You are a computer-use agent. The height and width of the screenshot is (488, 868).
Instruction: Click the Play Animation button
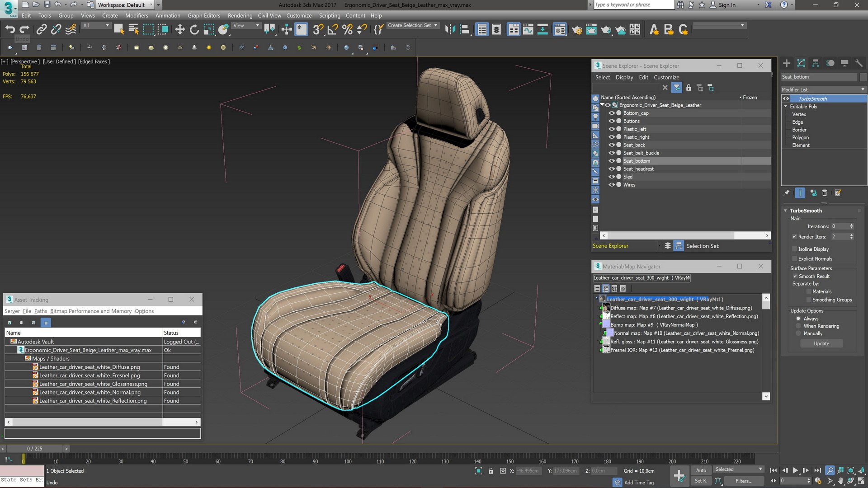[x=795, y=470]
